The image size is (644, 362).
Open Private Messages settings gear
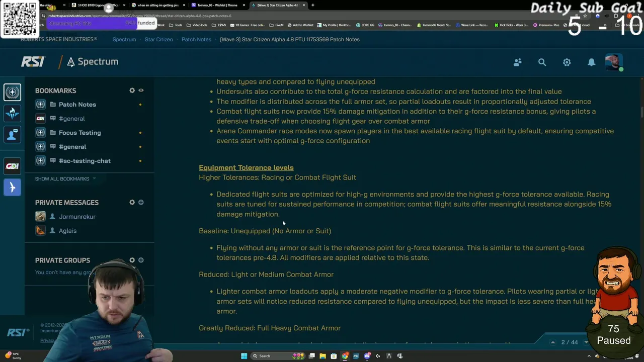(132, 202)
